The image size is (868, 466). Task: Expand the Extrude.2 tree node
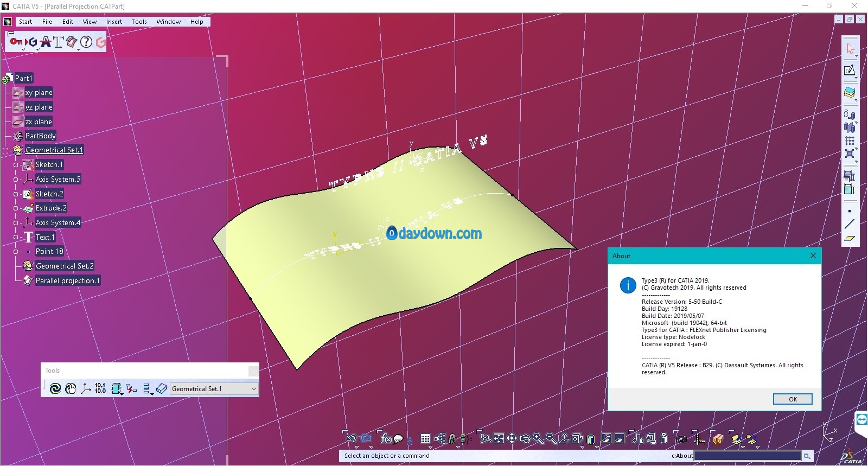coord(16,208)
